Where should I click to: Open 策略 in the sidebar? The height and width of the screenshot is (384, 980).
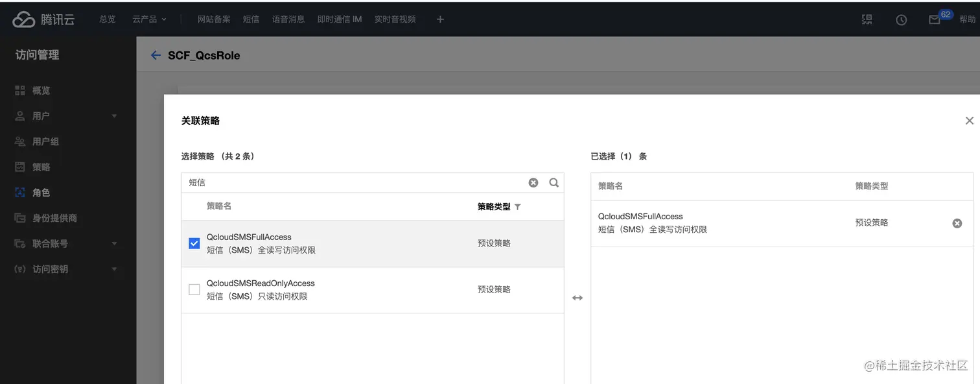[41, 167]
